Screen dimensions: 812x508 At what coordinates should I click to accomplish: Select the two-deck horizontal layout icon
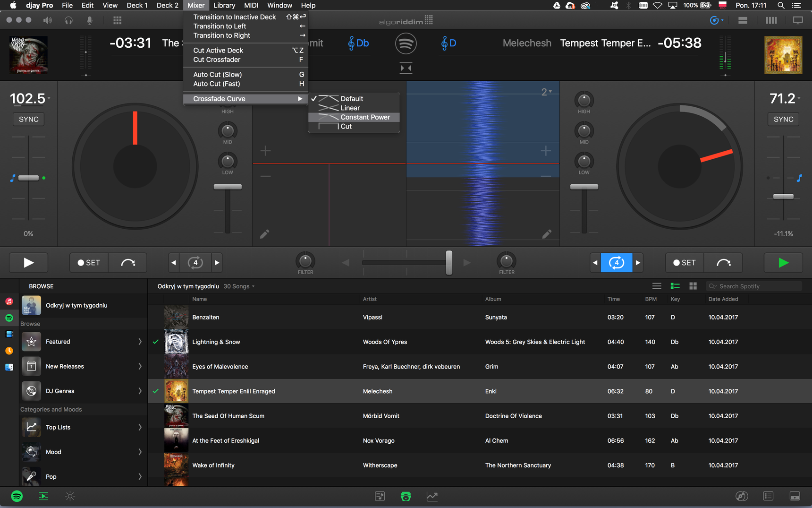(x=743, y=20)
